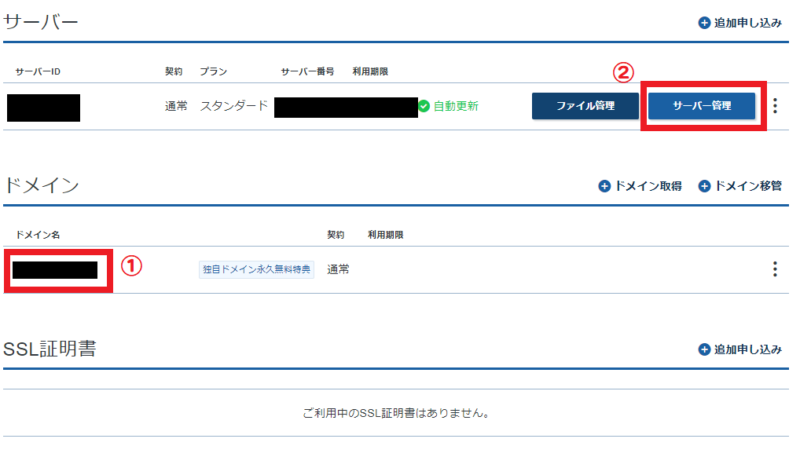Open the three-dot menu in the domain row

775,269
